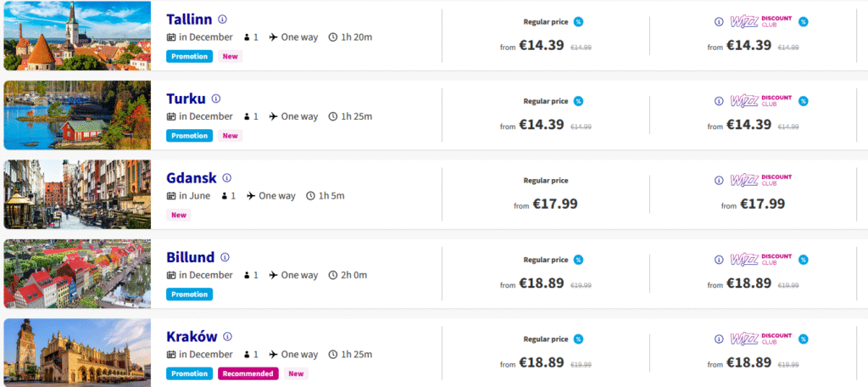
Task: Open the Tallinn destination title link
Action: [189, 19]
